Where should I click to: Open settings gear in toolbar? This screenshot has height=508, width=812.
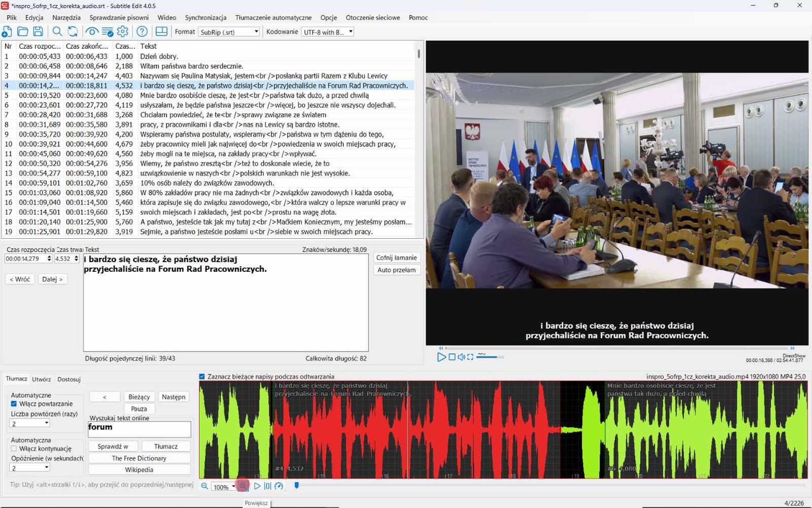(x=123, y=31)
